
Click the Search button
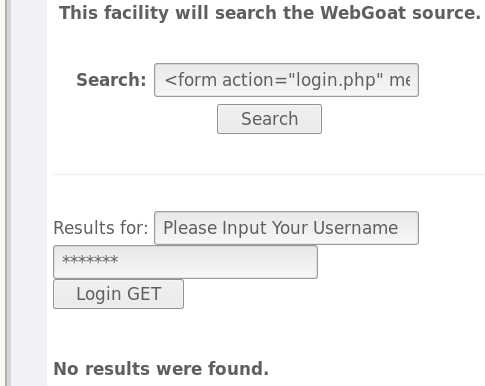(269, 119)
